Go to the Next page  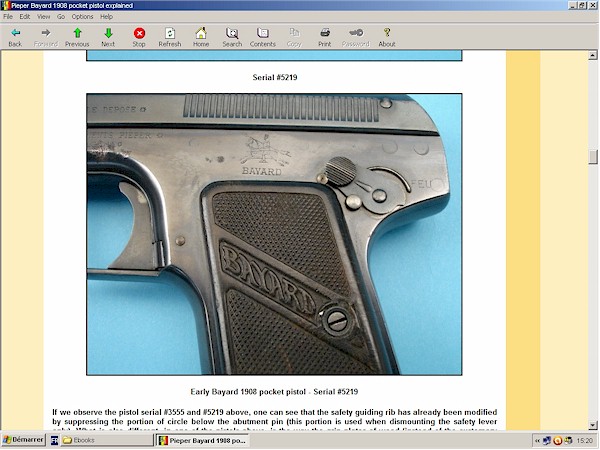coord(108,37)
